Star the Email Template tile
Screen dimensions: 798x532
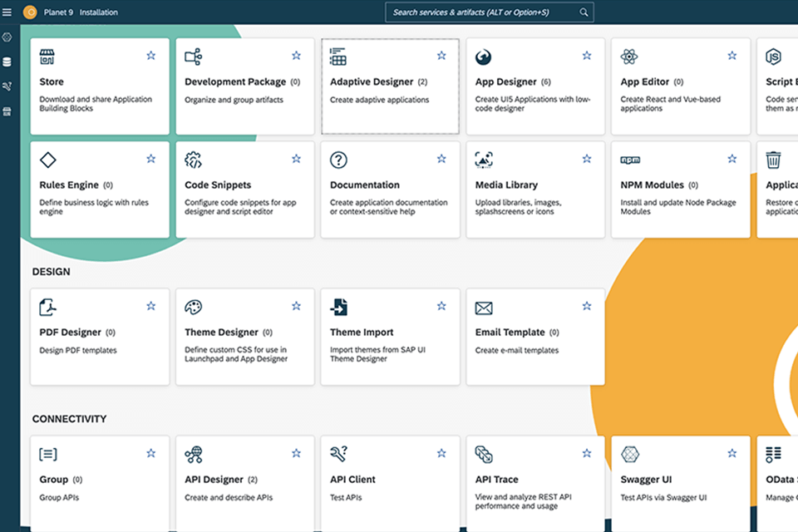(587, 306)
